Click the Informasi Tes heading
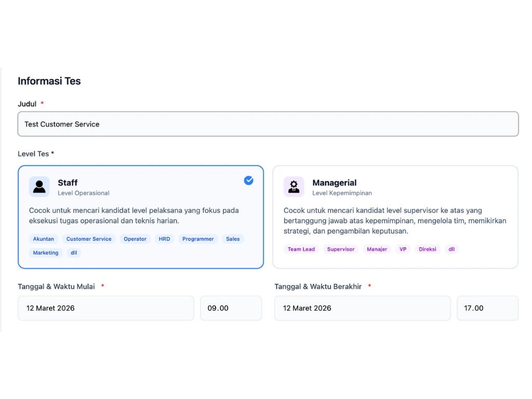 [49, 81]
